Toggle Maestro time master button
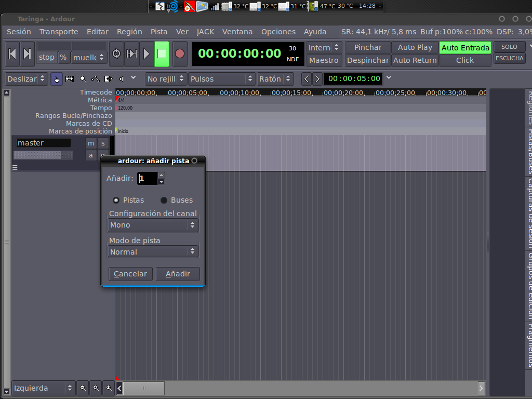The image size is (532, 399). click(324, 60)
